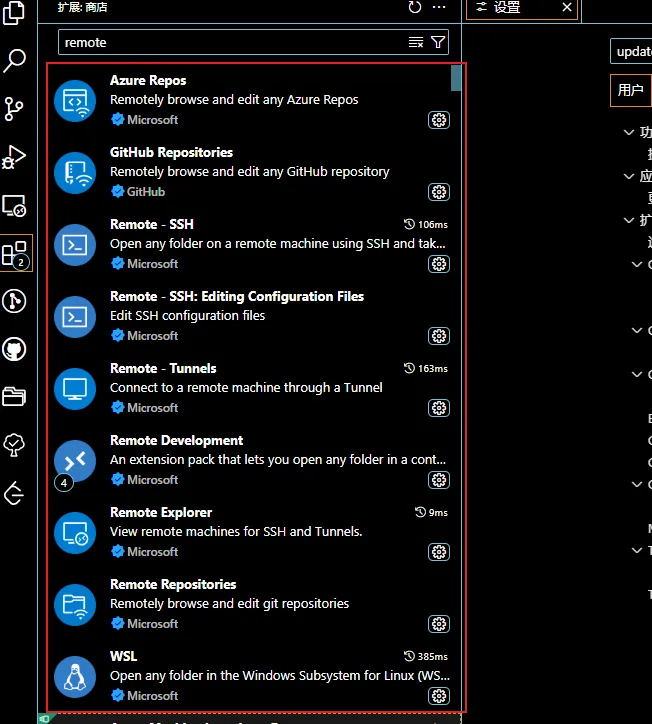Open the manage gear for Remote Repositories
This screenshot has height=724, width=652.
[439, 624]
